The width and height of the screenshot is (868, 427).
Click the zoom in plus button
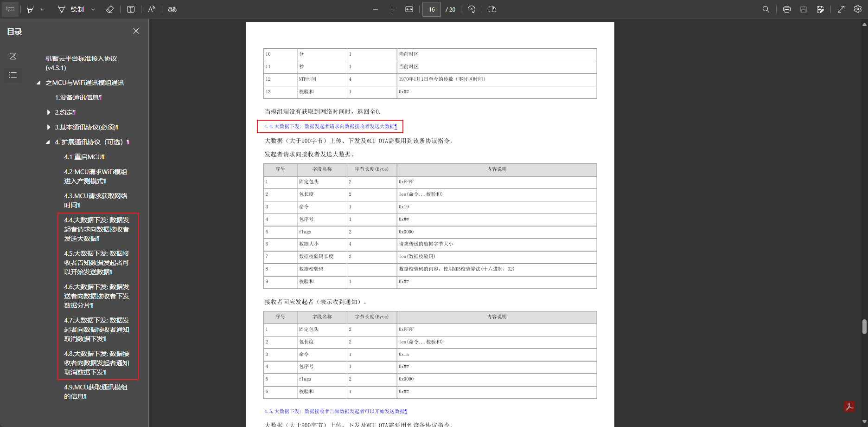point(392,9)
